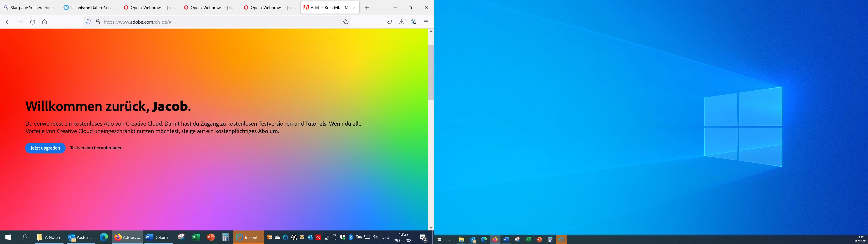Open the password manager extension icon
The image size is (868, 244).
point(414,22)
